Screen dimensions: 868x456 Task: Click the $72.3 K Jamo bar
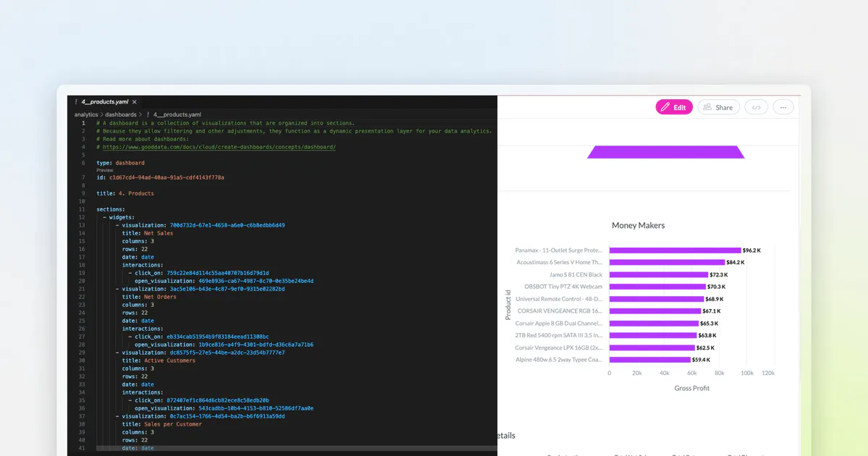coord(658,275)
